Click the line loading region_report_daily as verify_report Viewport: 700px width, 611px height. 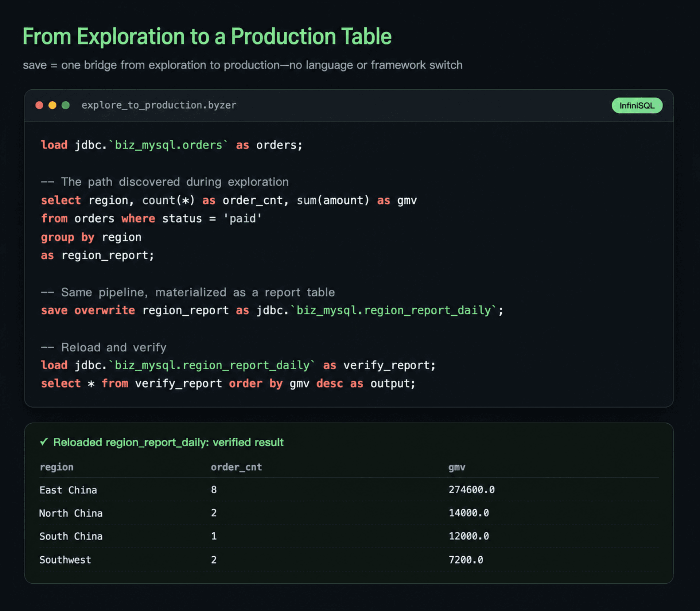click(x=238, y=365)
